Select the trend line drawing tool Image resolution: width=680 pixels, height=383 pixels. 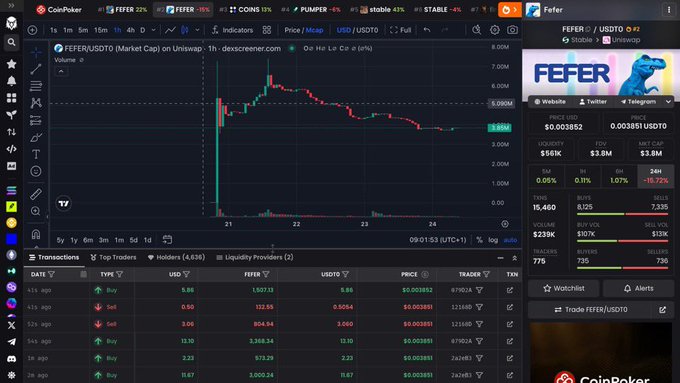[36, 69]
